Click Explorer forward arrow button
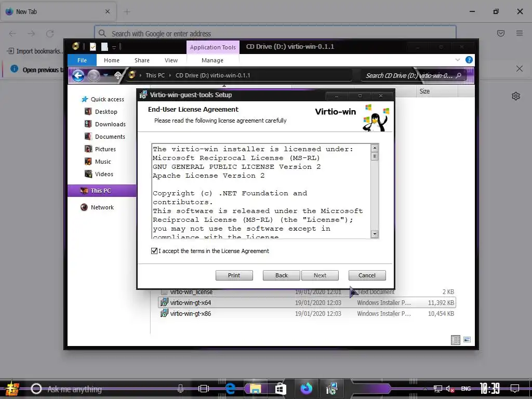The image size is (532, 399). click(94, 75)
